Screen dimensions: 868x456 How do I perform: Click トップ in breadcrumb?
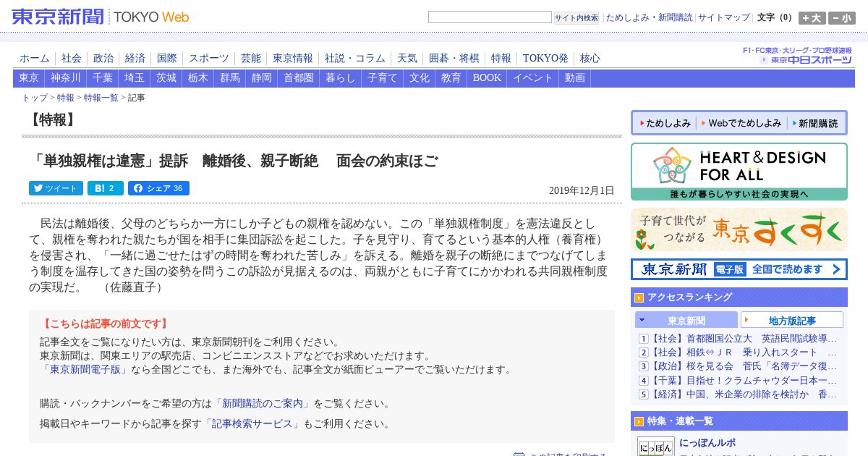35,98
